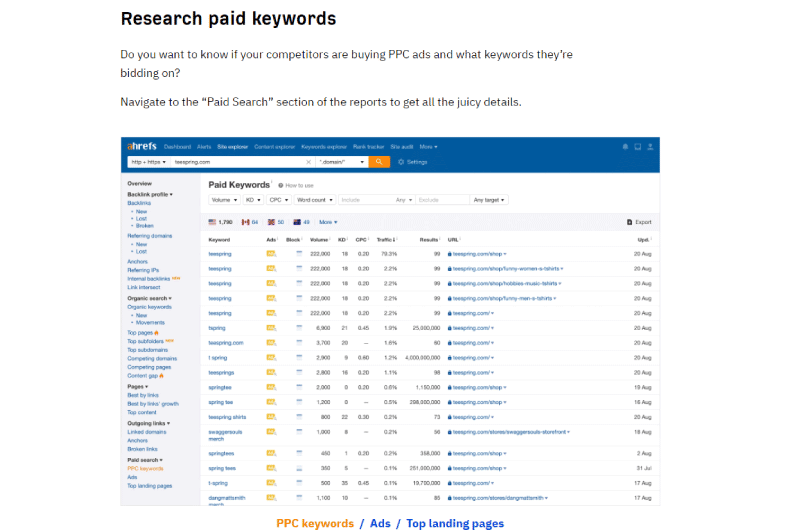Click the Ads icon in bspring row

[271, 327]
